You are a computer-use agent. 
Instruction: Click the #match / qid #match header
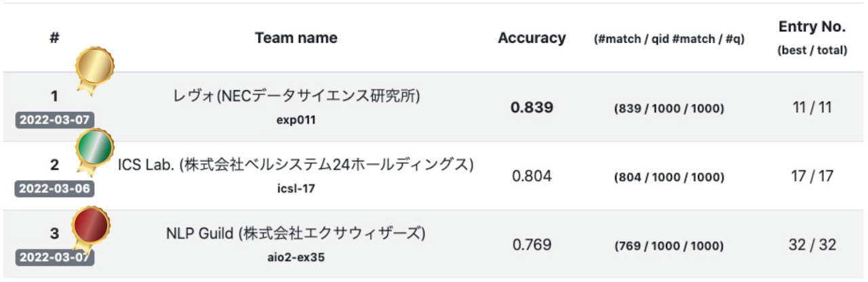pyautogui.click(x=669, y=39)
